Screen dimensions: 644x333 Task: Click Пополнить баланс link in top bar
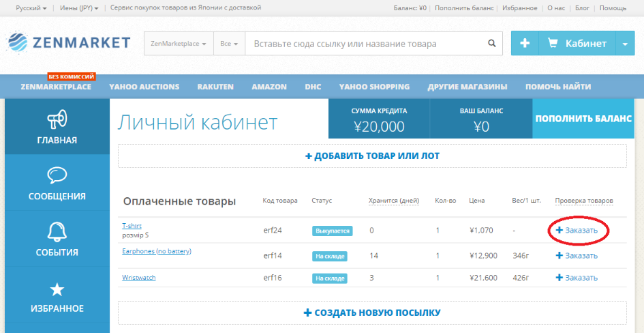[x=464, y=8]
